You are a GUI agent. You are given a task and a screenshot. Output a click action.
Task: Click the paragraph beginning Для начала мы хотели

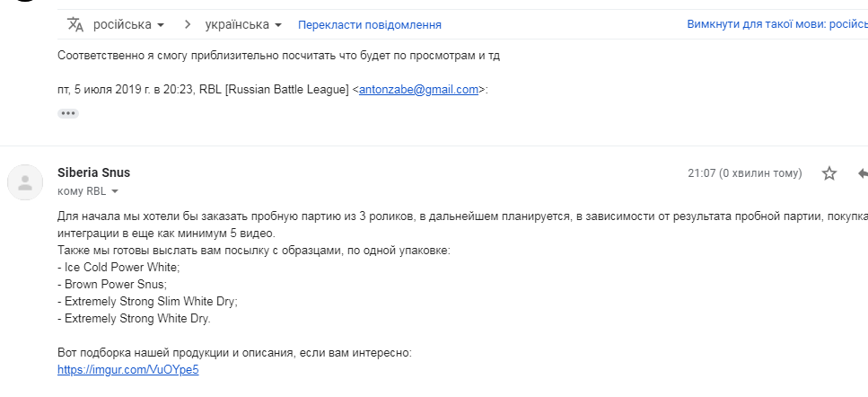pos(463,225)
